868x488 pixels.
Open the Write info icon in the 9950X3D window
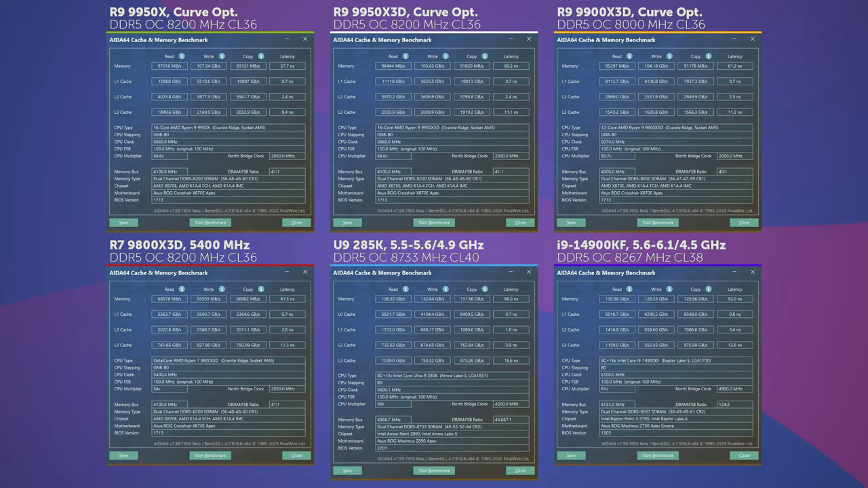click(445, 56)
